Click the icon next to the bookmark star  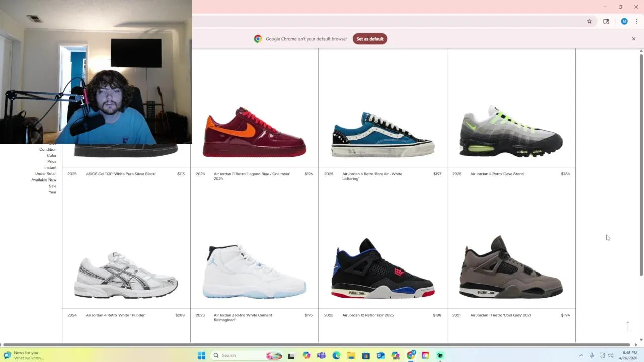[x=606, y=21]
